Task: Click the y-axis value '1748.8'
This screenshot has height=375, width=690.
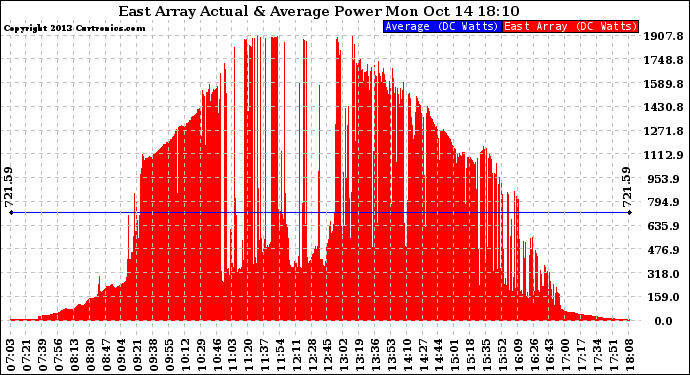Action: point(663,60)
